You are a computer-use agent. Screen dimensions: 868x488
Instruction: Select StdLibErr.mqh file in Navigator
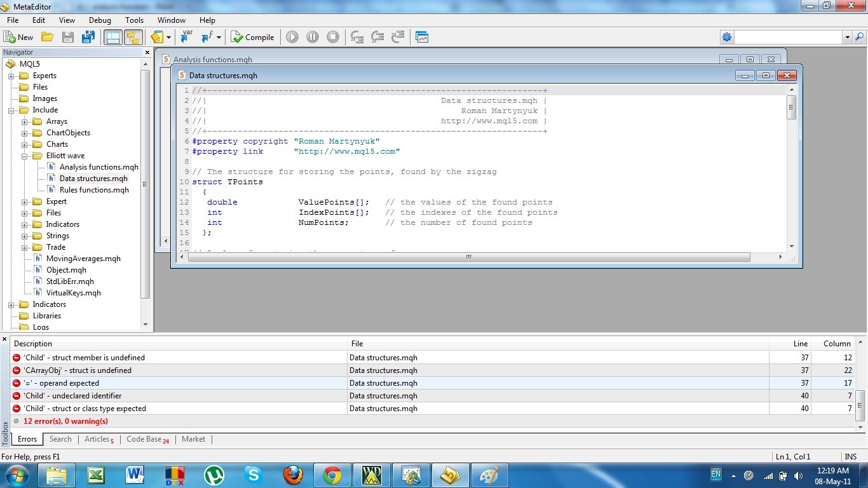[70, 281]
